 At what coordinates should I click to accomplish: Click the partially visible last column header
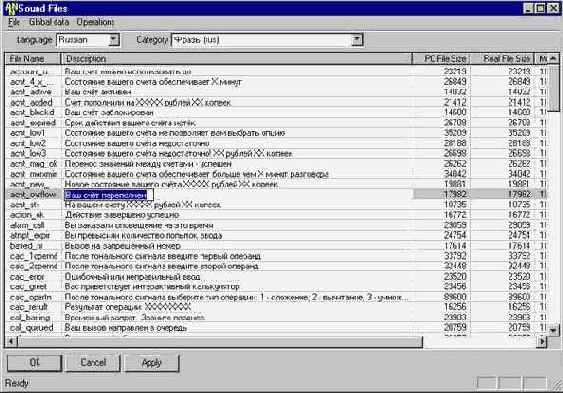click(x=541, y=59)
